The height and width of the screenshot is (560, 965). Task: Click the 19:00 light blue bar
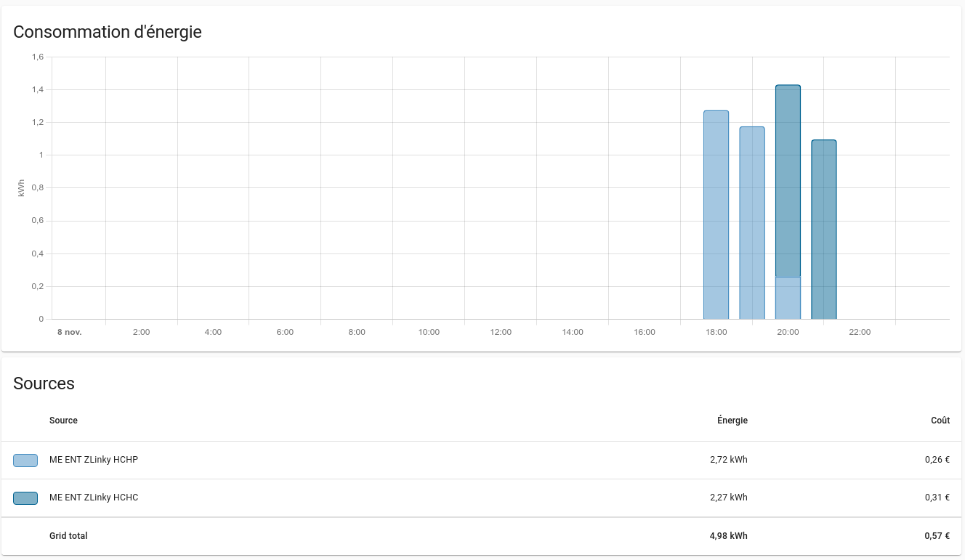[752, 223]
